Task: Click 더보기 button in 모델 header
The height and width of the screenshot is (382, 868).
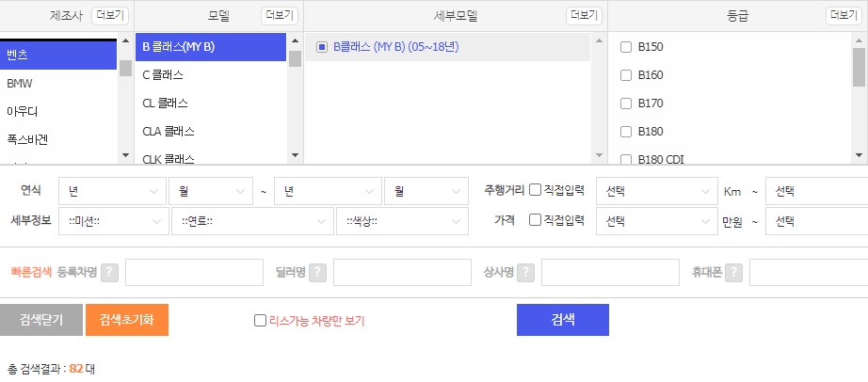Action: coord(280,15)
